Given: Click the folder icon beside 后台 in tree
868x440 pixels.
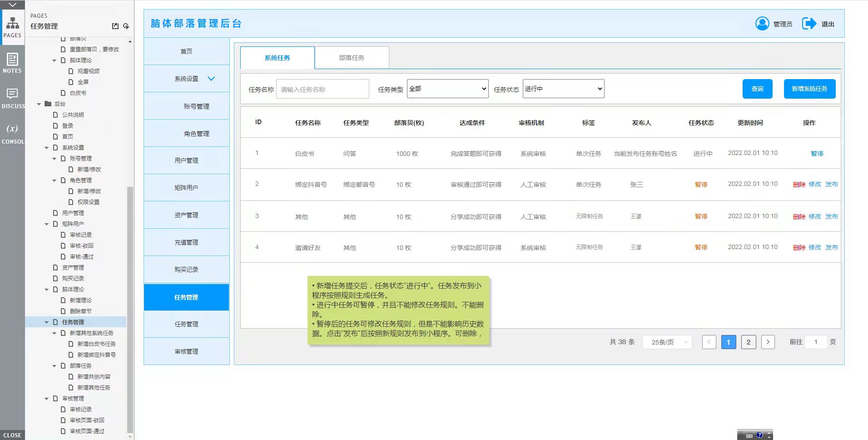Looking at the screenshot, I should [48, 104].
